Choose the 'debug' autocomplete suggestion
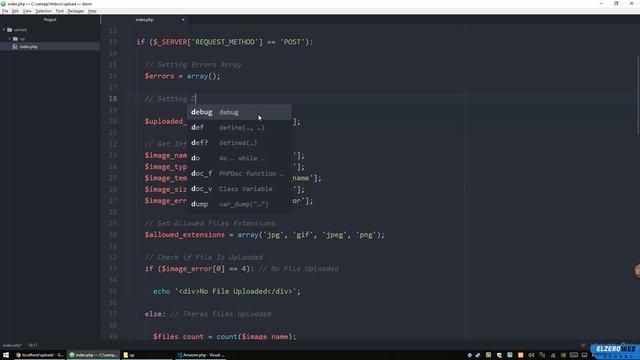 [239, 112]
